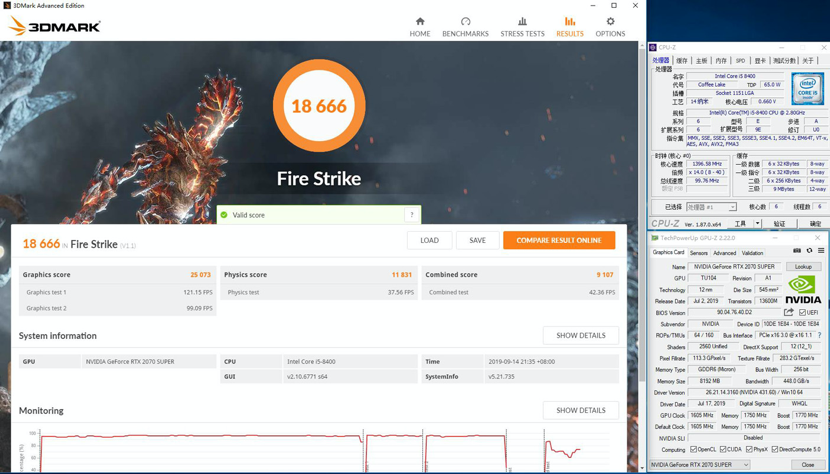
Task: Click the BIOS Version field in GPU-Z
Action: point(734,312)
